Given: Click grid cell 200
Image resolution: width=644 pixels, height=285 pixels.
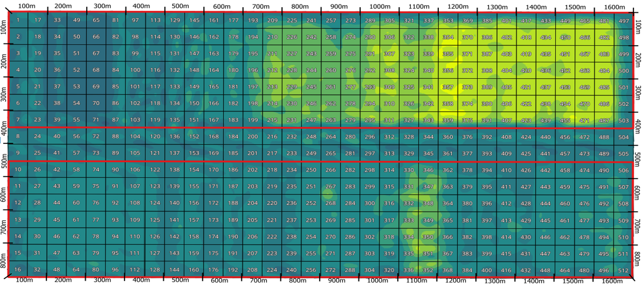Looking at the screenshot, I should [x=253, y=137].
